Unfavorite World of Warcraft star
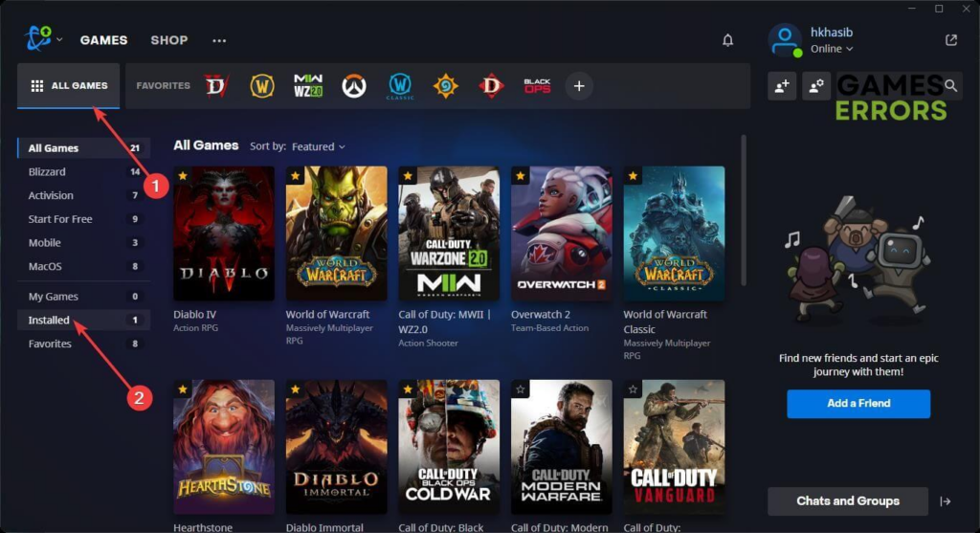This screenshot has height=533, width=980. [295, 176]
